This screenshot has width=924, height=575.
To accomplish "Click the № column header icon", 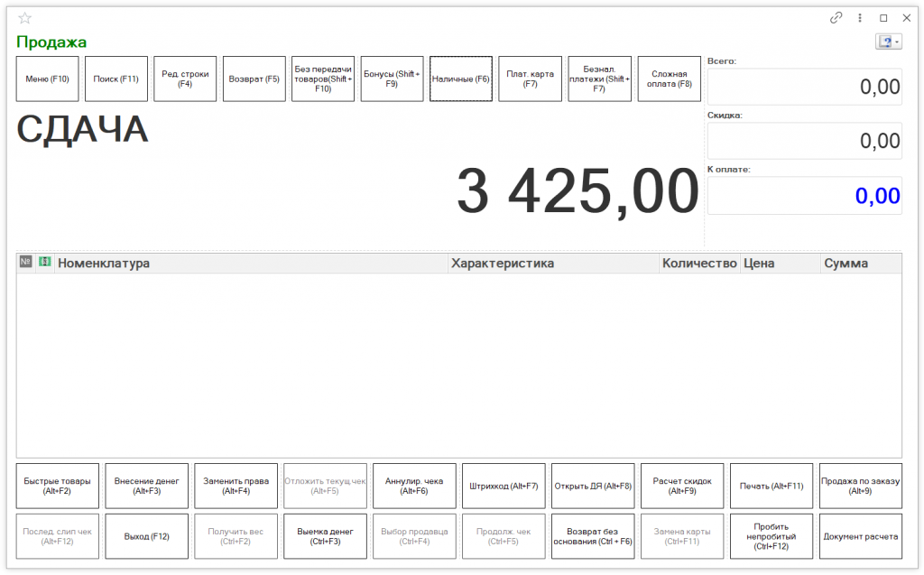I will click(25, 262).
